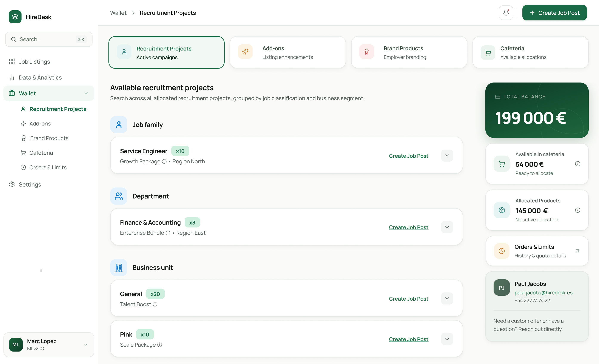Image resolution: width=599 pixels, height=364 pixels.
Task: Expand the Pink row chevron
Action: click(x=447, y=339)
